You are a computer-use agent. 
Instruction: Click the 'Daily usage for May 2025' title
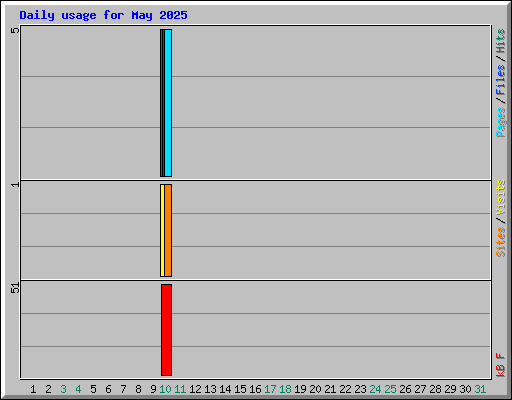[103, 15]
